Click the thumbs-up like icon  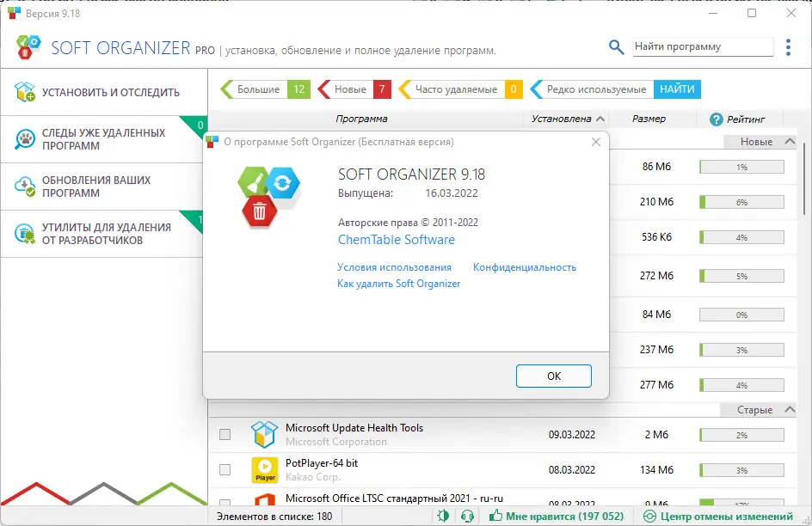click(495, 516)
